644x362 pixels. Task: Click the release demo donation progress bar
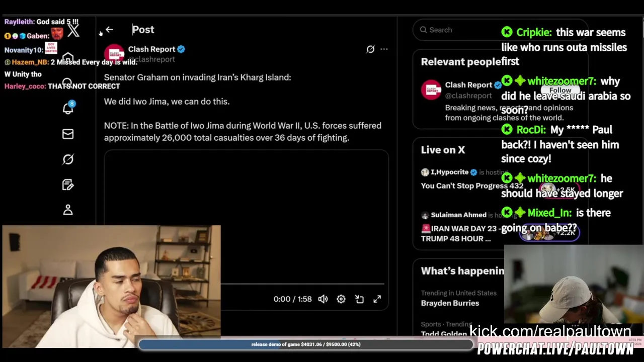(306, 344)
